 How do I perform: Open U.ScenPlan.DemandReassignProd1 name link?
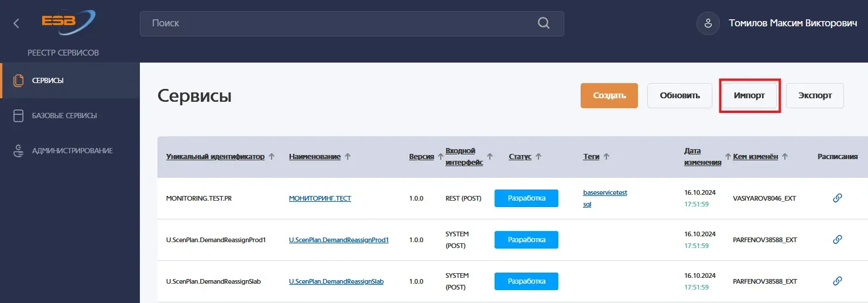pyautogui.click(x=339, y=240)
